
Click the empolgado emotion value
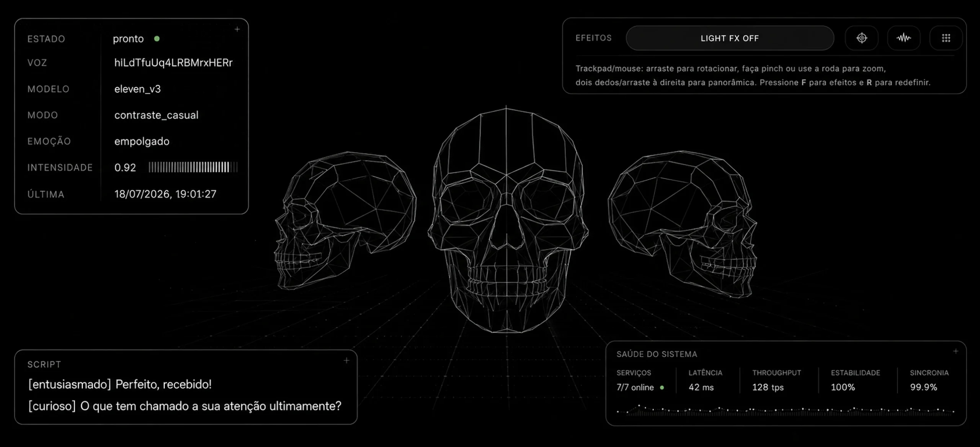(142, 142)
